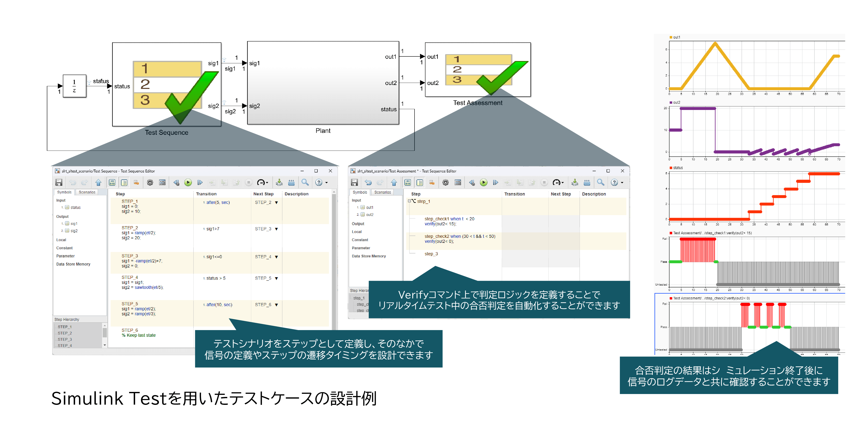This screenshot has width=868, height=434.
Task: Click the status > 5 transition cell
Action: (x=216, y=278)
